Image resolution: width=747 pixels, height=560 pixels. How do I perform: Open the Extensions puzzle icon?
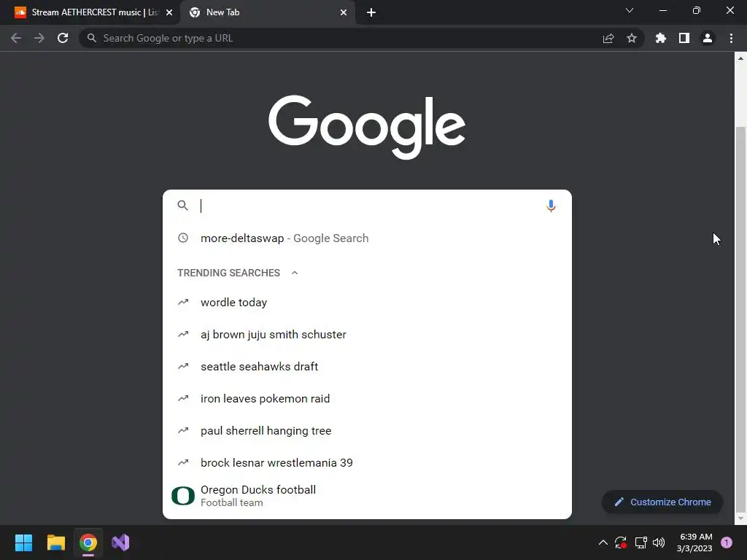[661, 38]
